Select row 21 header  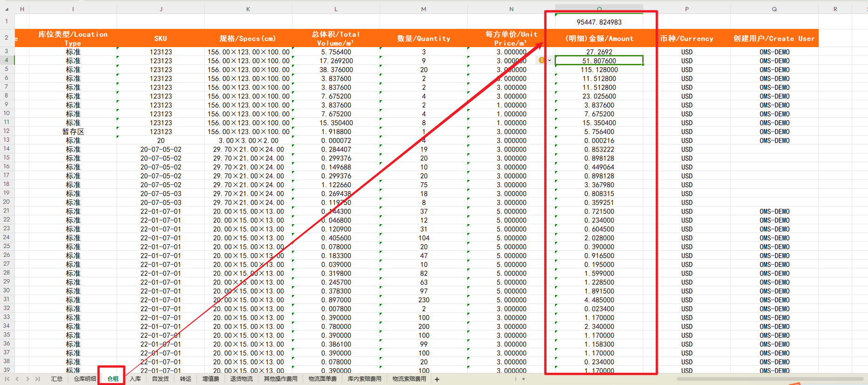[7, 211]
